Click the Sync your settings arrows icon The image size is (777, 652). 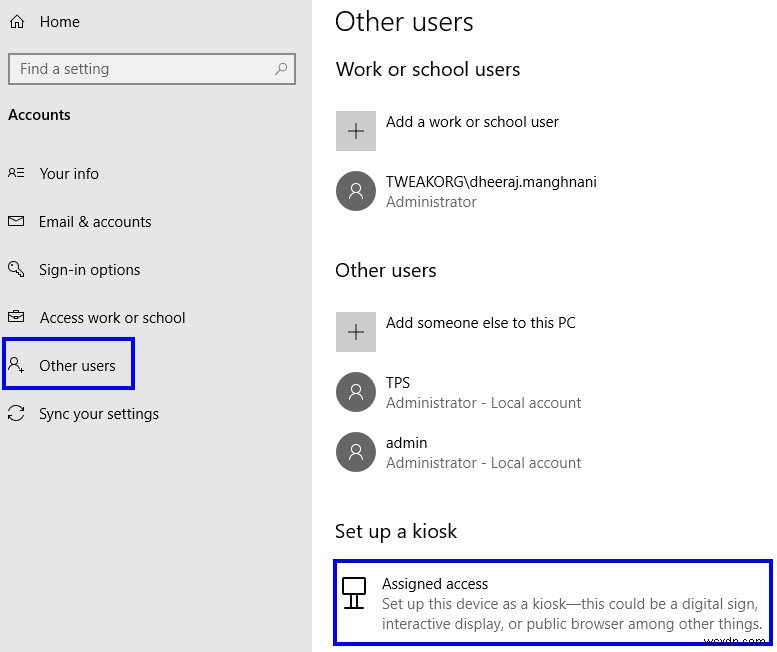point(16,413)
